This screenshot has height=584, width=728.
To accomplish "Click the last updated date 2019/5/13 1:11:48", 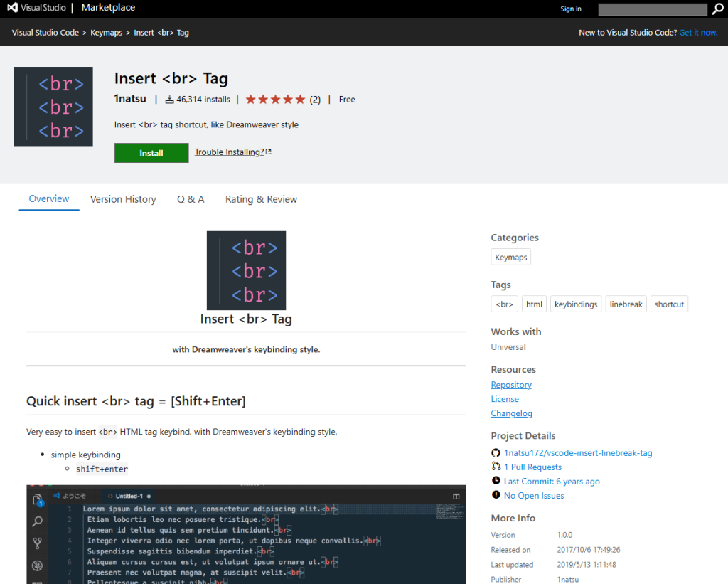I will [587, 565].
